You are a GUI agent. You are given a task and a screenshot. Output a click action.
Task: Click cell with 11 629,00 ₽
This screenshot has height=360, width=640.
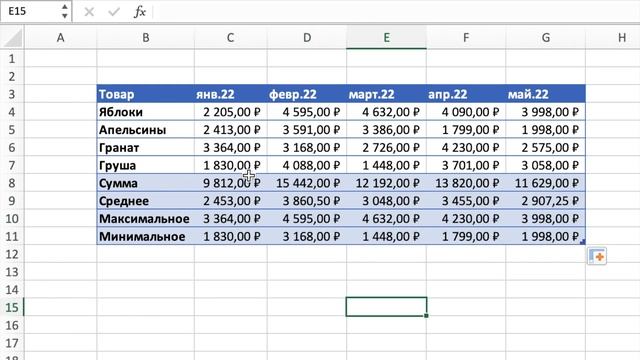click(545, 183)
